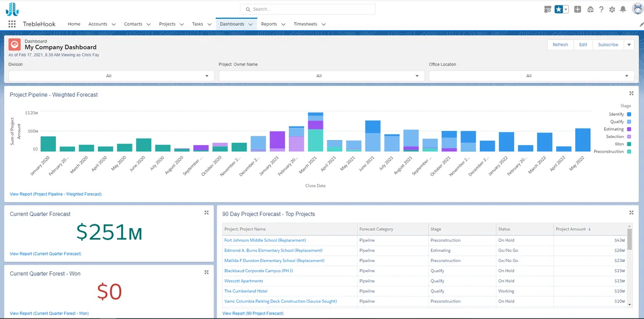Click the Identify stage legend swatch
Screen dimensions: 644x319
tap(629, 114)
